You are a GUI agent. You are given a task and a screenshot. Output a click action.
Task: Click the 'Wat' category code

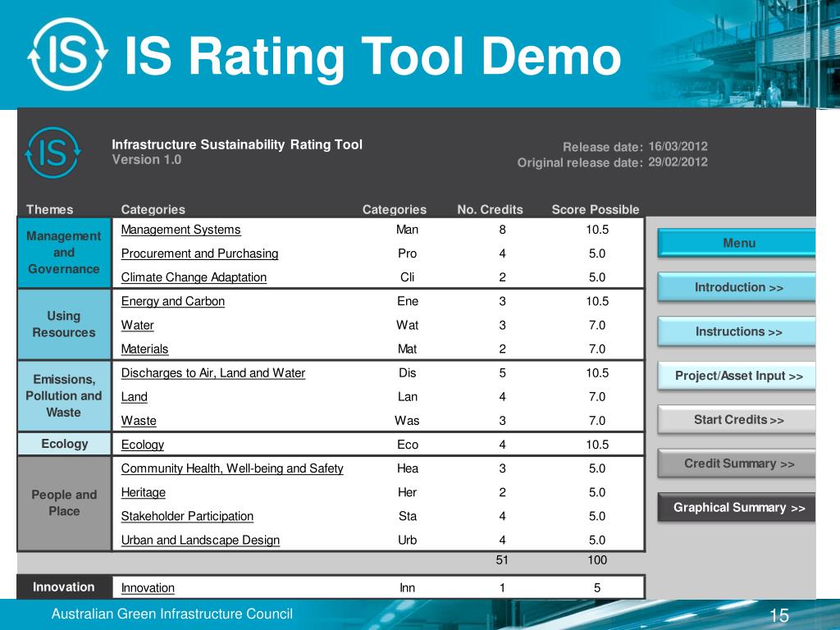(x=407, y=325)
